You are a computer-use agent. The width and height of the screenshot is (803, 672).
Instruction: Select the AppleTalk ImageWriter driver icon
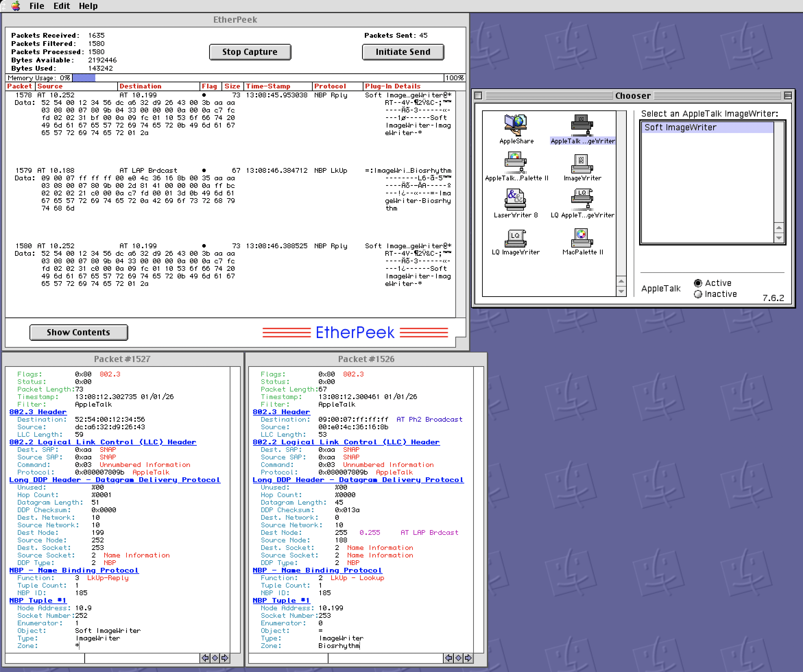point(582,125)
